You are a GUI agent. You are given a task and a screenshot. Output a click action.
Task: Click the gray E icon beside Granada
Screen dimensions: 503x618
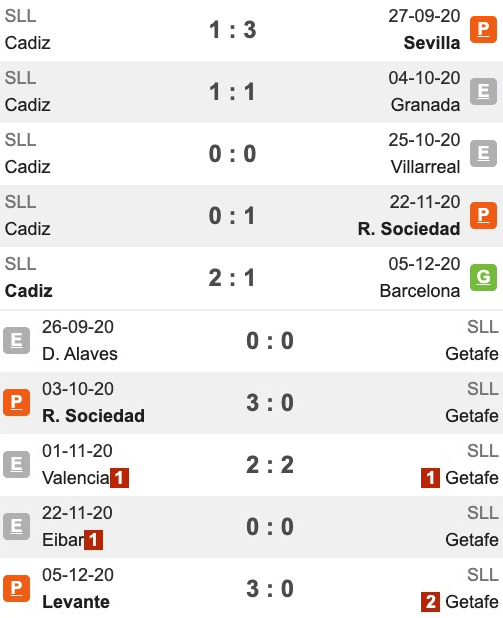483,91
